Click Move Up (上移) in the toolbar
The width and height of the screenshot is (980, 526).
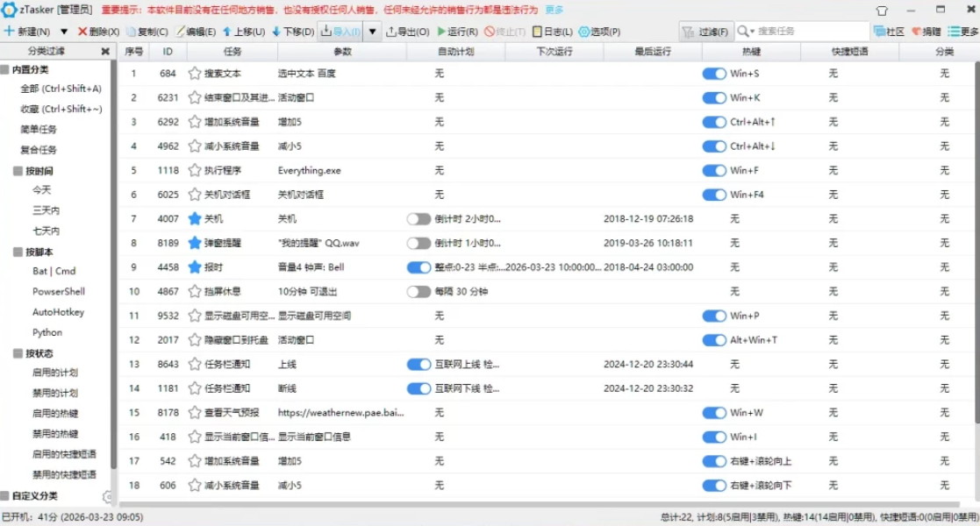point(244,32)
